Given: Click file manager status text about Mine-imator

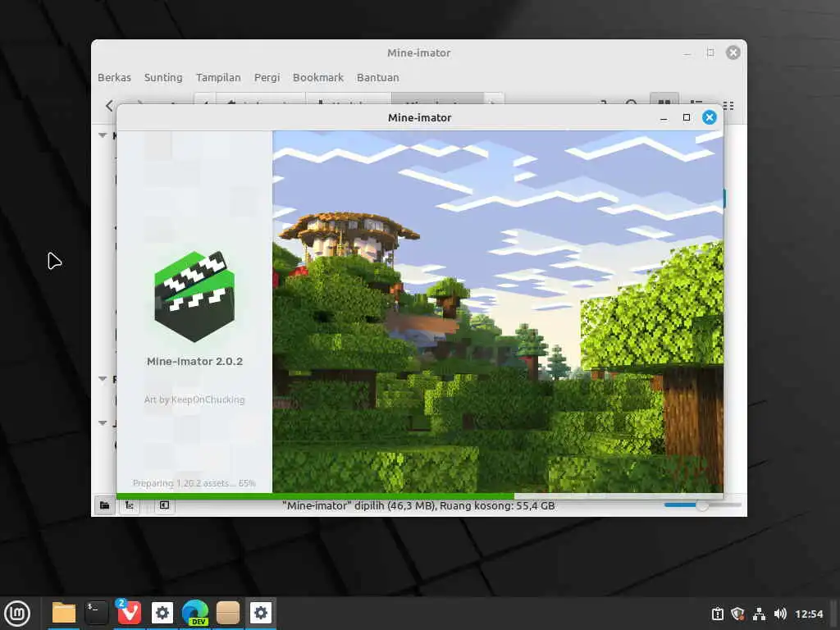Looking at the screenshot, I should [x=418, y=505].
